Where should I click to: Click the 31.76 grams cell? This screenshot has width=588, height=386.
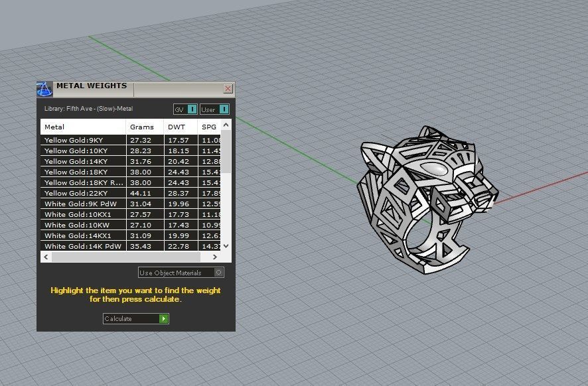point(145,162)
